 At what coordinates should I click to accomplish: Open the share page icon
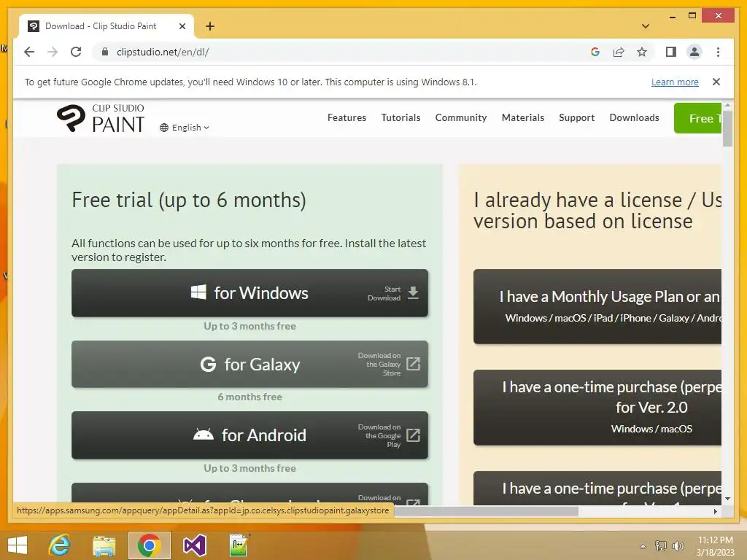tap(619, 52)
